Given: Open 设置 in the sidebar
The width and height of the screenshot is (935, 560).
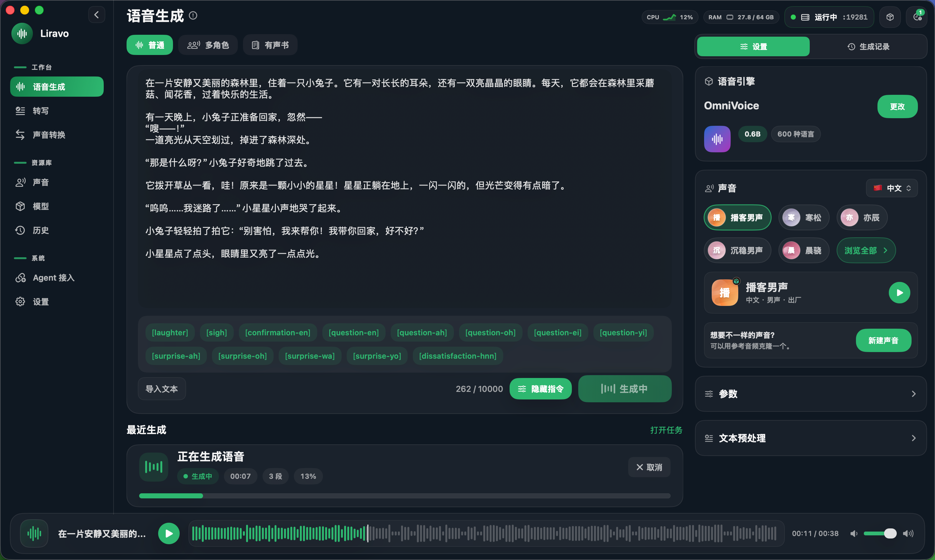Looking at the screenshot, I should (x=57, y=301).
